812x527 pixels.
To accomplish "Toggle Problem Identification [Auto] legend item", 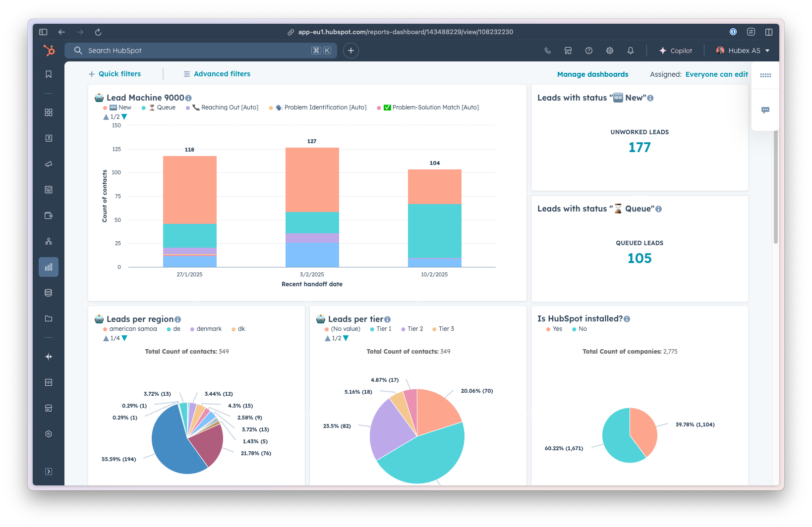I will [318, 107].
